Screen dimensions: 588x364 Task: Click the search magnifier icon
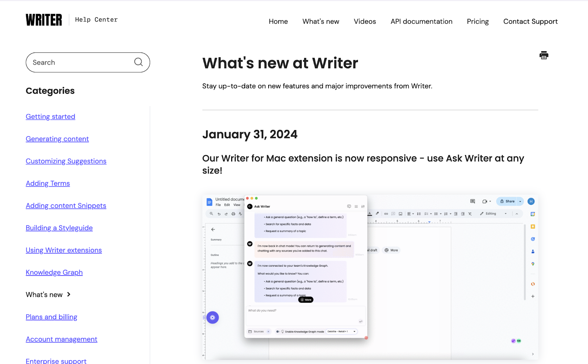(139, 62)
